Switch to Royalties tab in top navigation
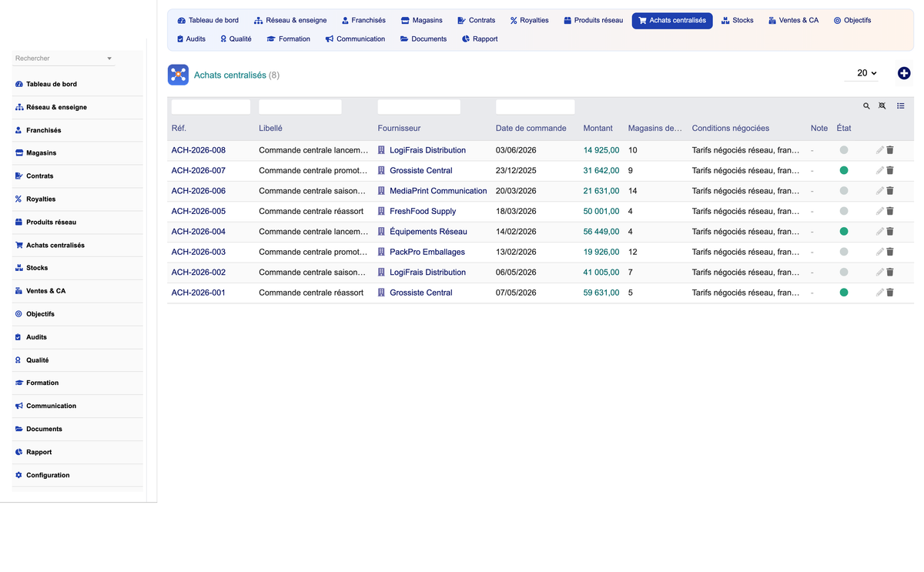Image resolution: width=924 pixels, height=572 pixels. pos(530,20)
